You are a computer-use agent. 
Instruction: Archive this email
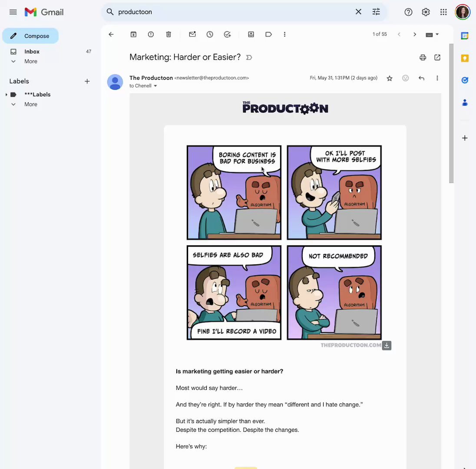click(133, 34)
